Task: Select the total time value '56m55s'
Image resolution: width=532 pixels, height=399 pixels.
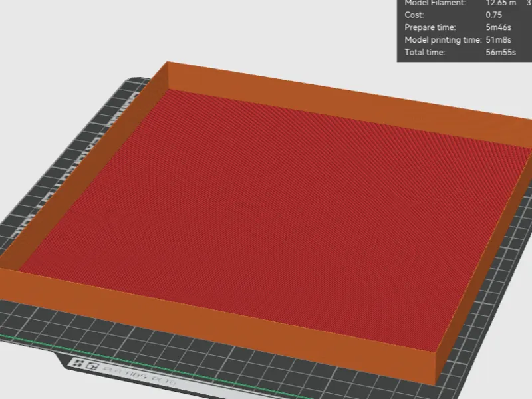Action: pyautogui.click(x=501, y=53)
